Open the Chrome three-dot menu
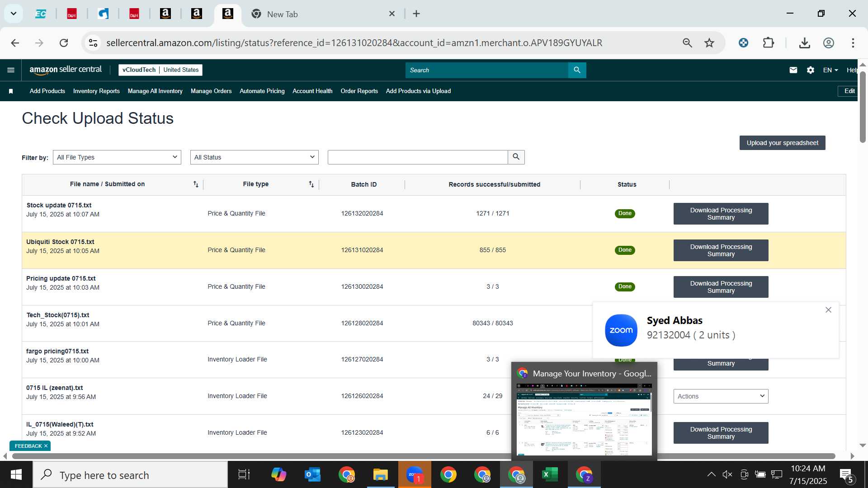 click(853, 43)
